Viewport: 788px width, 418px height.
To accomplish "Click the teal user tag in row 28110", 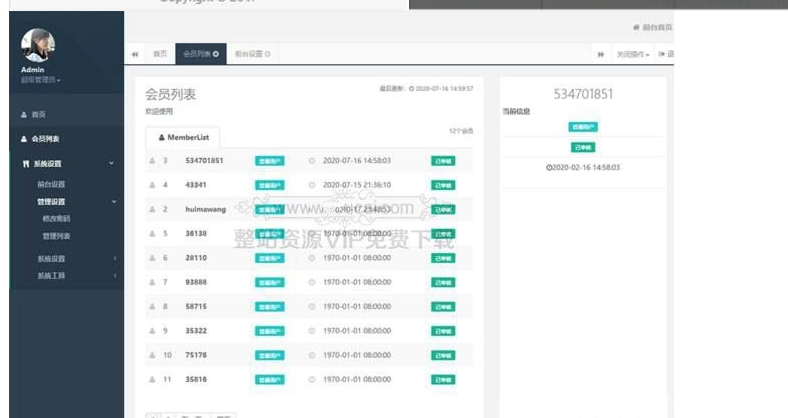I will click(x=270, y=258).
